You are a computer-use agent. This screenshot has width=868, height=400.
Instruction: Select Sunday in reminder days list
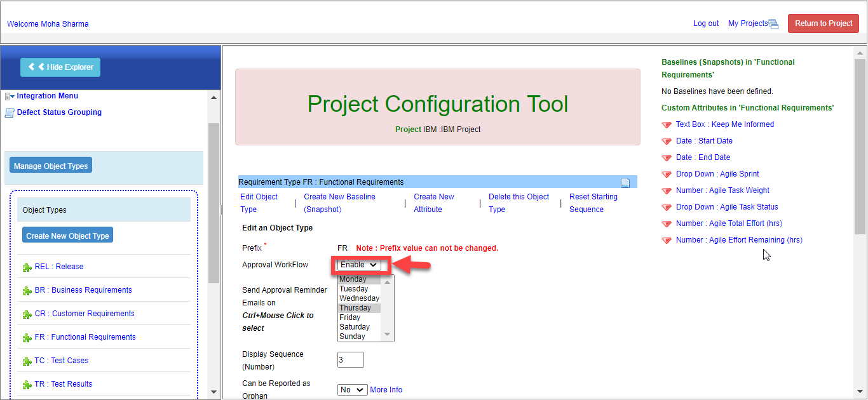pos(360,337)
